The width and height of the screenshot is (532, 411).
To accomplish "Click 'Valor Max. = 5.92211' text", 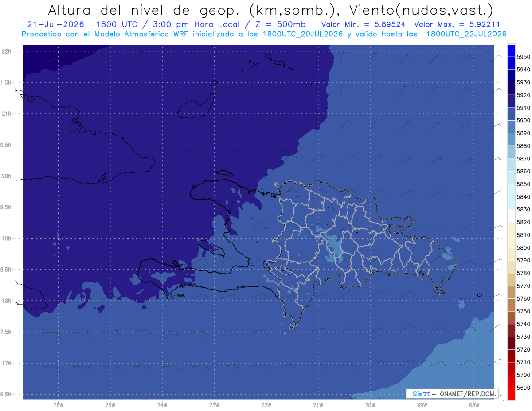I will point(457,24).
